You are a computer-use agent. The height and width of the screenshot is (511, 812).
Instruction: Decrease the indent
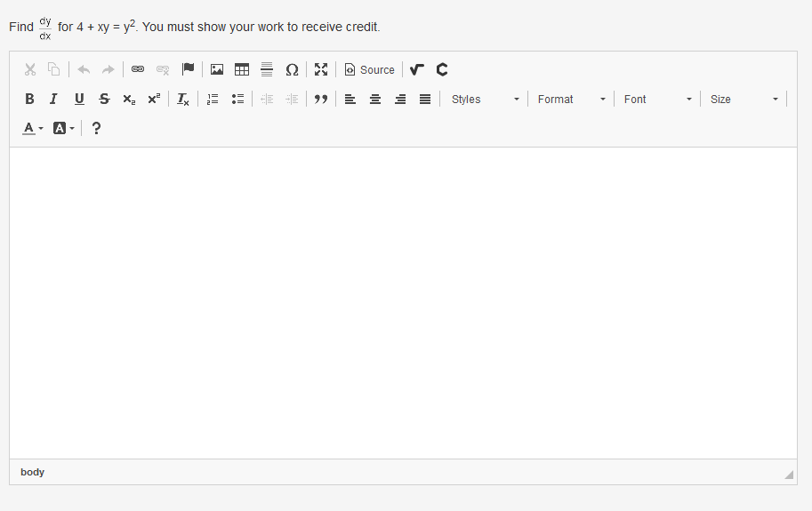pos(267,99)
